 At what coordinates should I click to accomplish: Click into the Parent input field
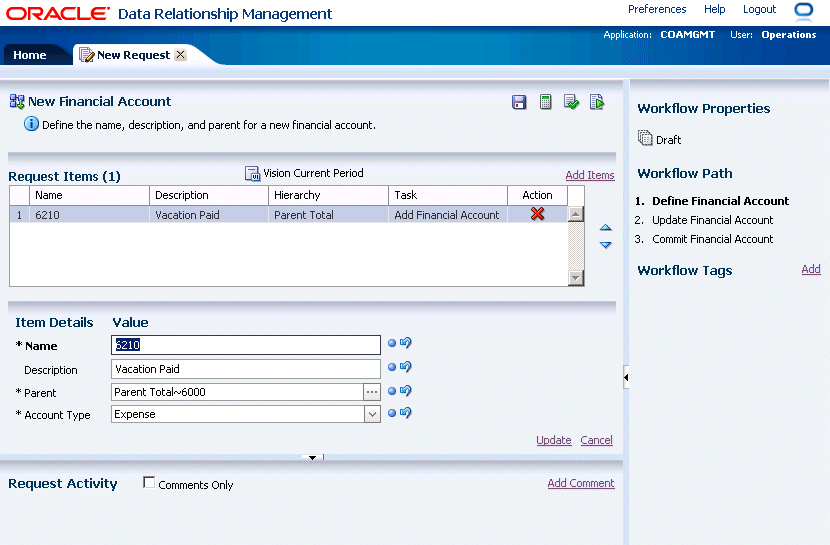tap(237, 392)
